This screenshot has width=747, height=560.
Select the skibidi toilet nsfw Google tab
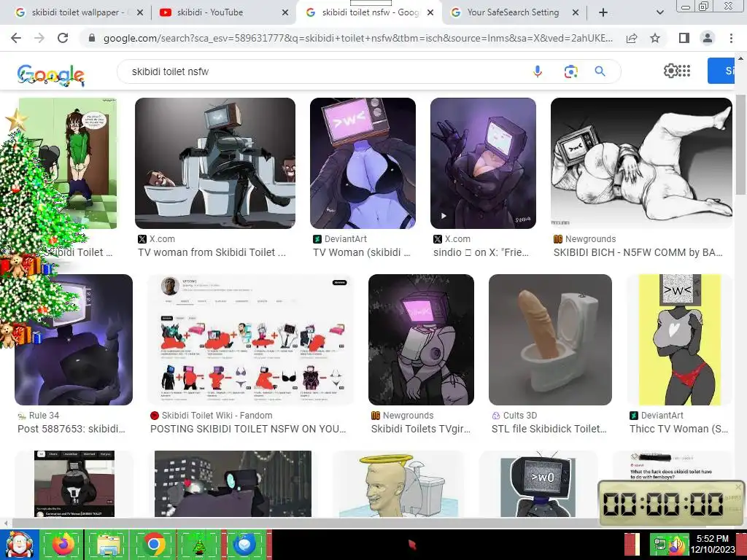coord(370,12)
